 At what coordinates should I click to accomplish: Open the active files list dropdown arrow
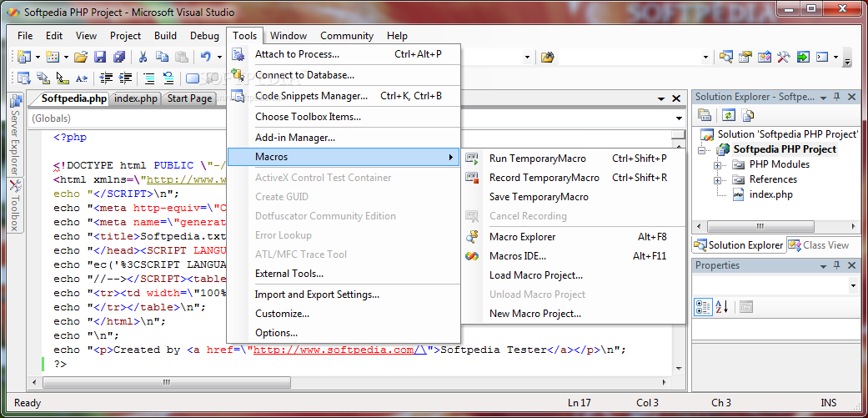tap(661, 98)
